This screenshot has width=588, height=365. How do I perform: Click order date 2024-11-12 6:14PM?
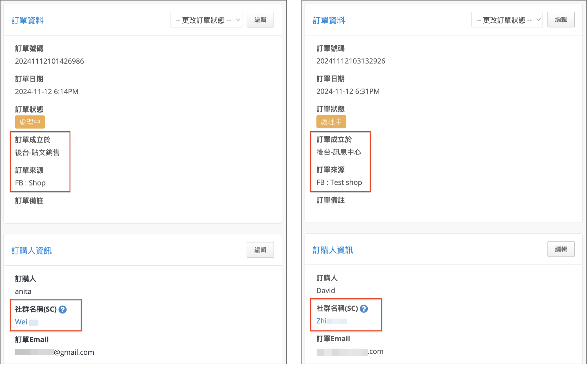click(47, 92)
